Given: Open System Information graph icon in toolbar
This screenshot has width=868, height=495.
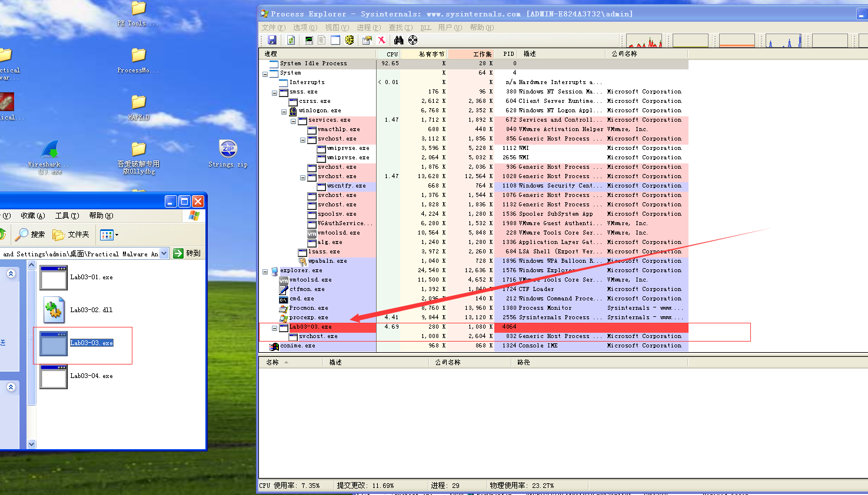Looking at the screenshot, I should pos(308,40).
